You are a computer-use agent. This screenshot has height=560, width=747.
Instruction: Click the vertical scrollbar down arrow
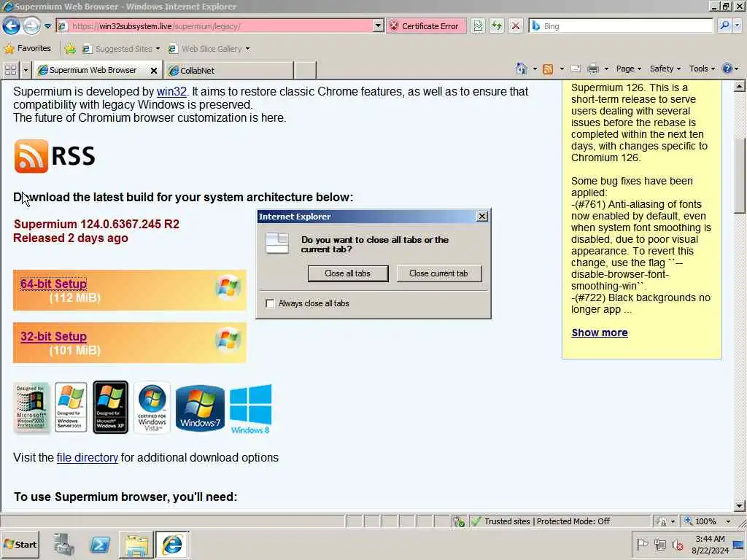[x=740, y=506]
